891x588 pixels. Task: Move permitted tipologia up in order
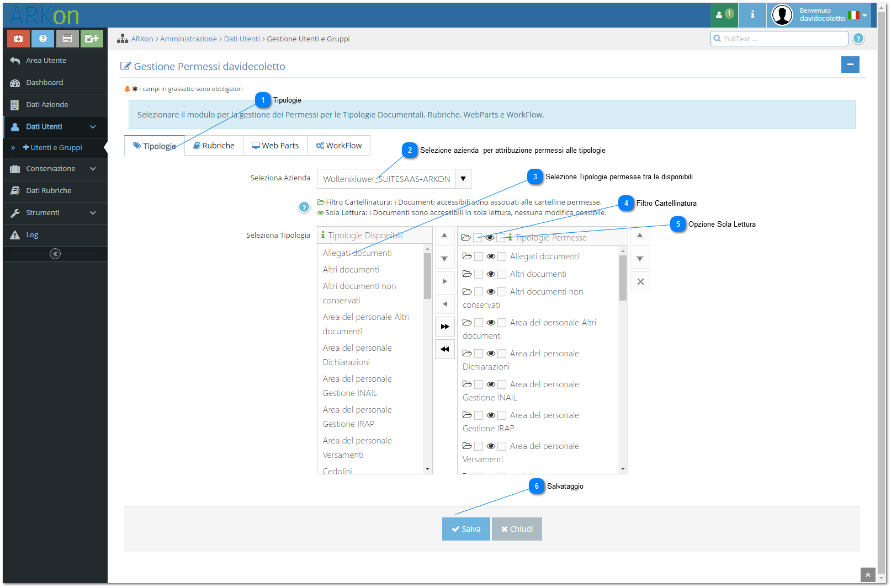coord(640,236)
